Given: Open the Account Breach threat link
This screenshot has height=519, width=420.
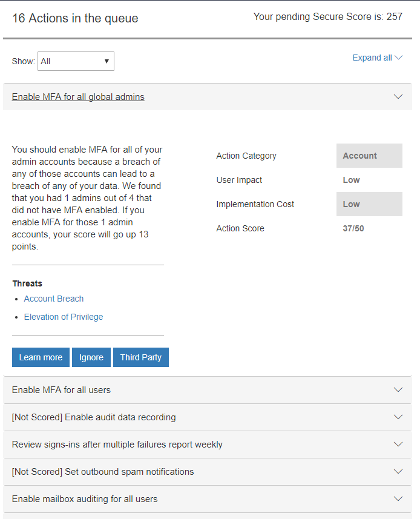Looking at the screenshot, I should coord(54,299).
